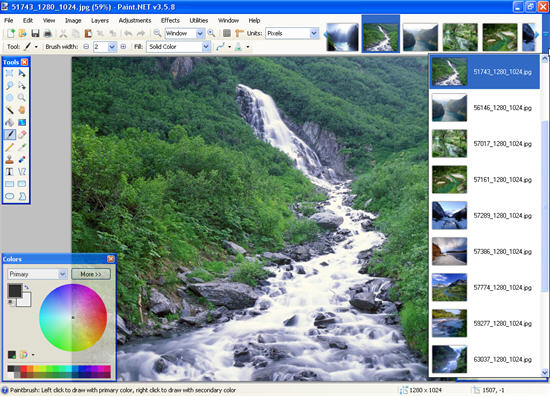550x396 pixels.
Task: Toggle the pixel grid button
Action: (227, 33)
